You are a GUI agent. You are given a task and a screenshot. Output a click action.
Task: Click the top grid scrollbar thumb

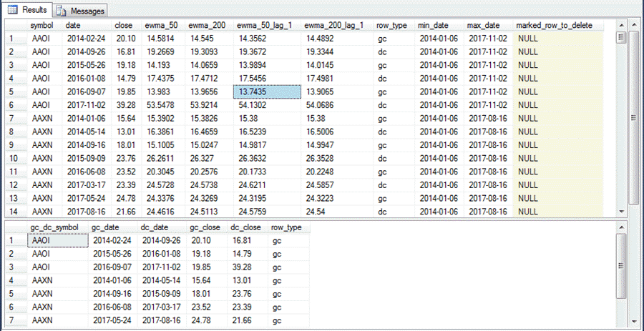pos(621,37)
